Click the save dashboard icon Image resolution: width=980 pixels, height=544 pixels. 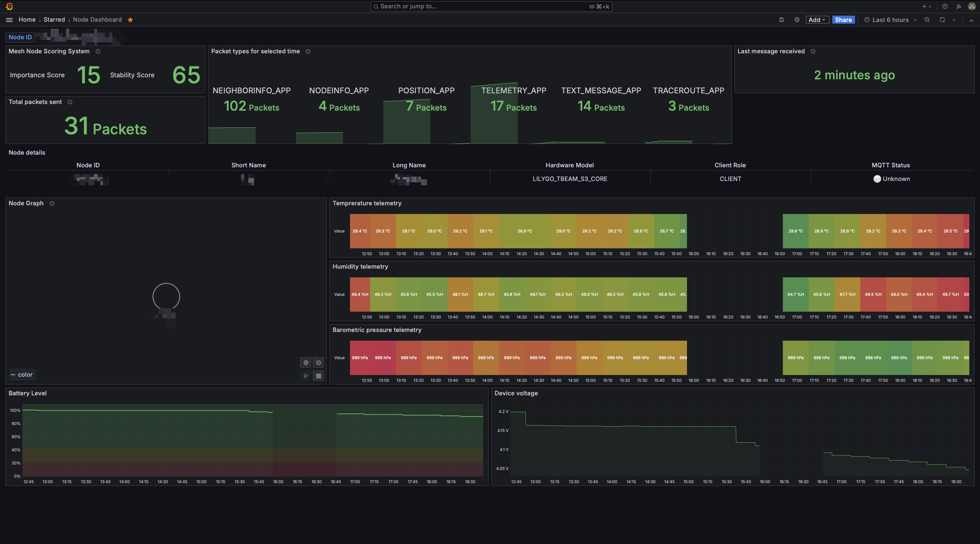coord(781,20)
